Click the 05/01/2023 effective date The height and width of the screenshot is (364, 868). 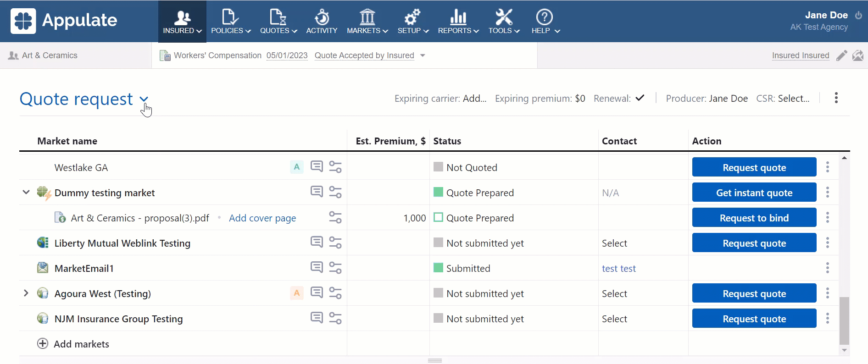coord(287,55)
